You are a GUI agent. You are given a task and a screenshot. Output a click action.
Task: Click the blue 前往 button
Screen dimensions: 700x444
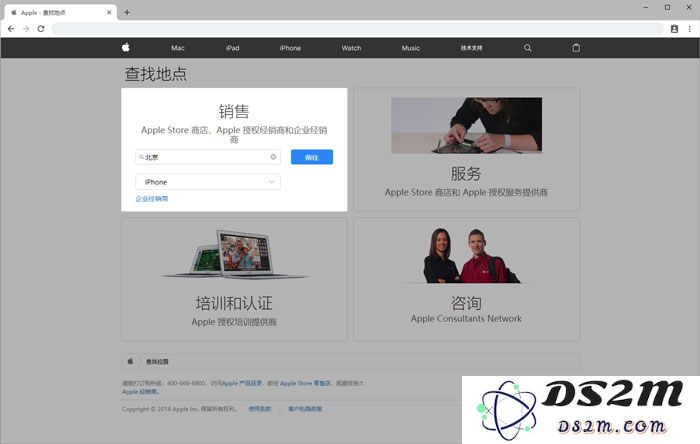pyautogui.click(x=312, y=157)
